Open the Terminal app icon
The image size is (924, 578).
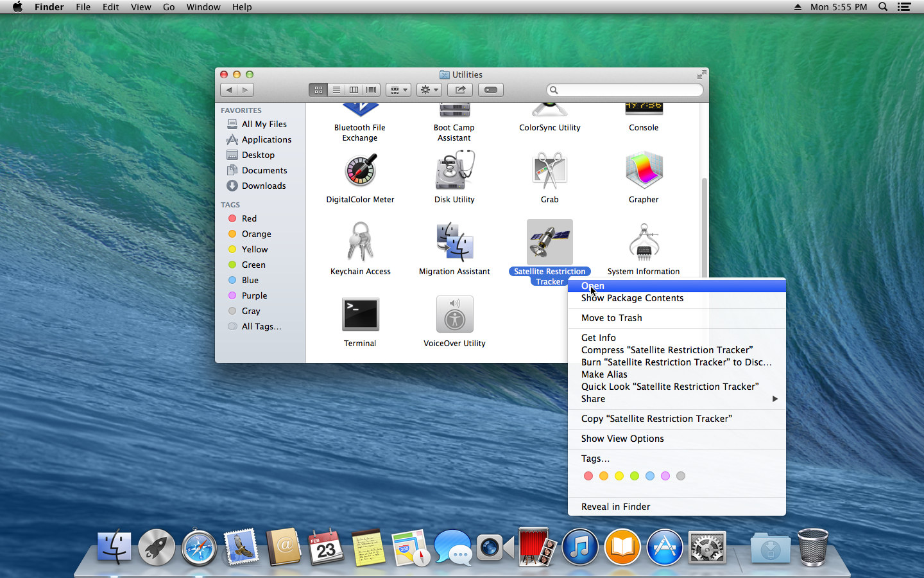pyautogui.click(x=360, y=314)
